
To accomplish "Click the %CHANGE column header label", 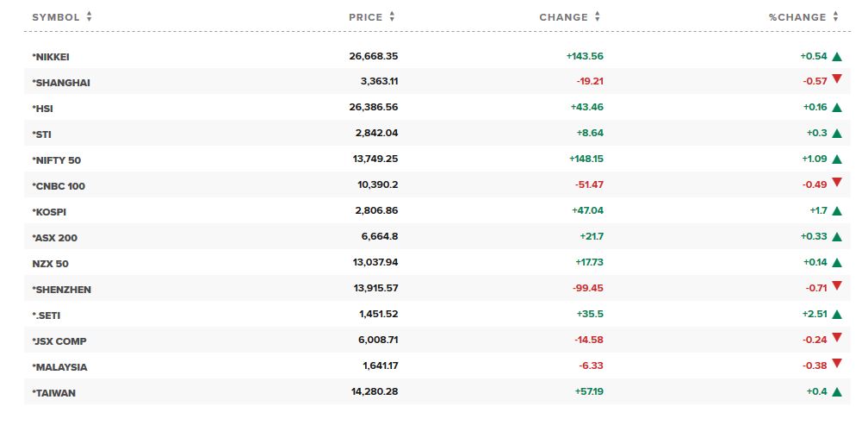I will coord(797,17).
